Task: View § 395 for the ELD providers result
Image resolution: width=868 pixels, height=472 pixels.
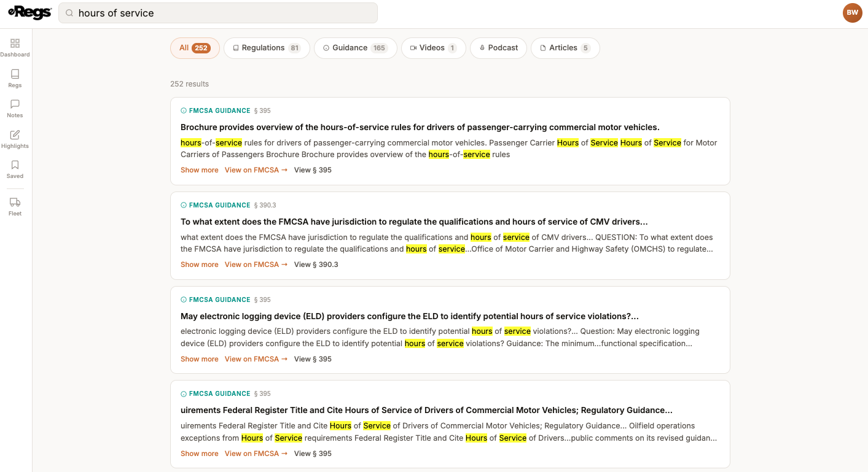Action: 313,359
